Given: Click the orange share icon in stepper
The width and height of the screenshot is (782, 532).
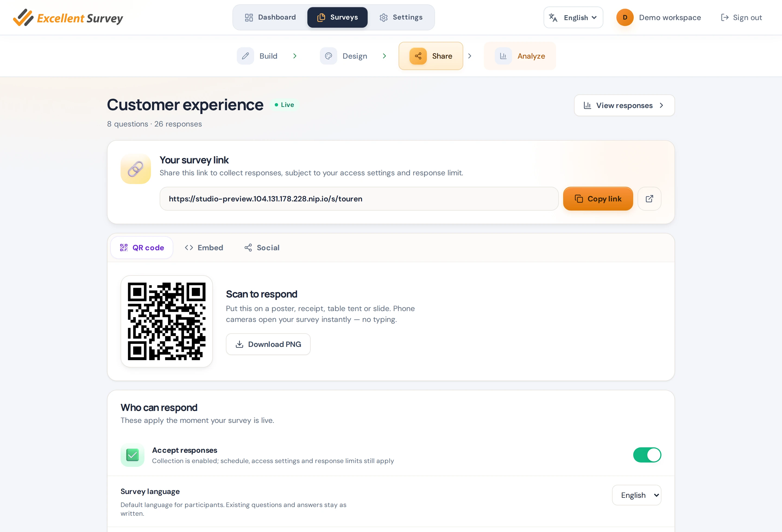Looking at the screenshot, I should point(418,56).
